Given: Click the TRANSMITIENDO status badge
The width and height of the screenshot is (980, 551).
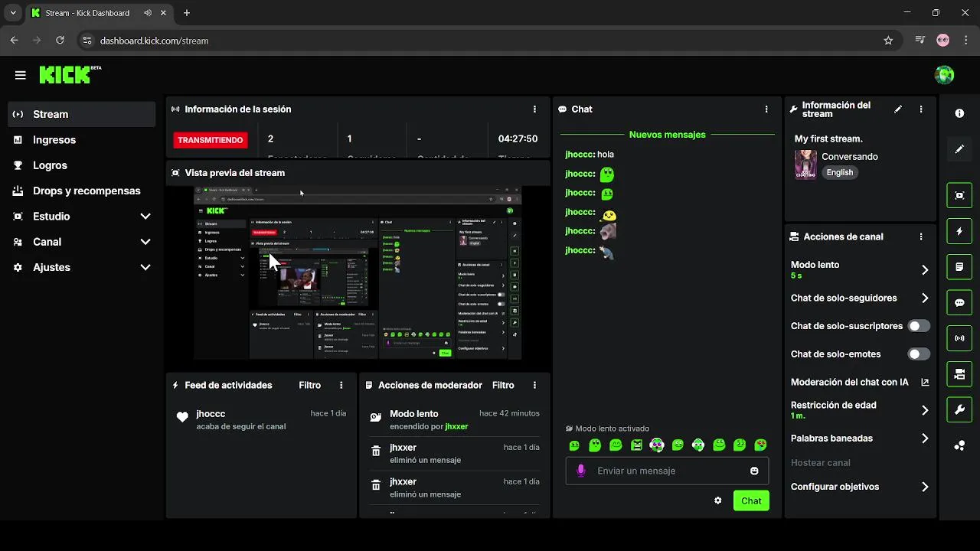Looking at the screenshot, I should coord(211,140).
